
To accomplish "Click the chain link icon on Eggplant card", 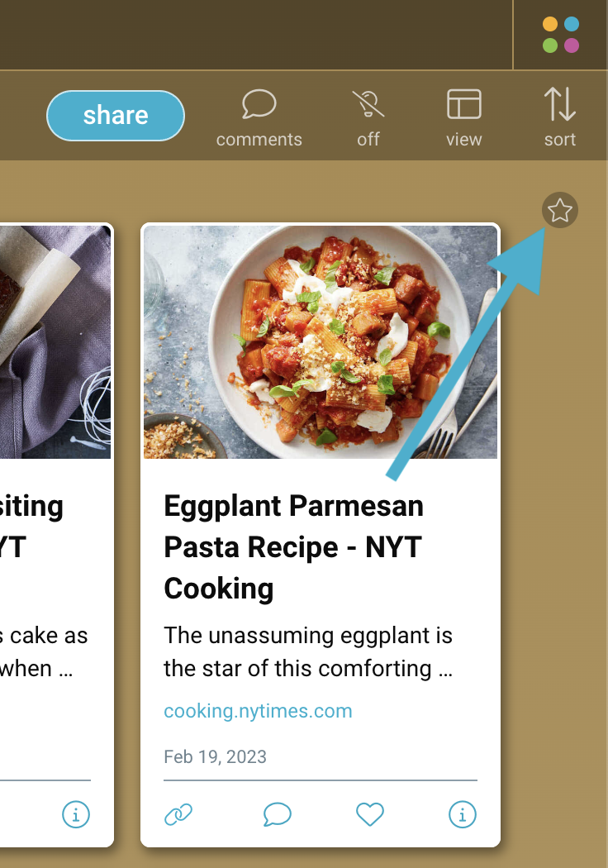I will tap(178, 815).
